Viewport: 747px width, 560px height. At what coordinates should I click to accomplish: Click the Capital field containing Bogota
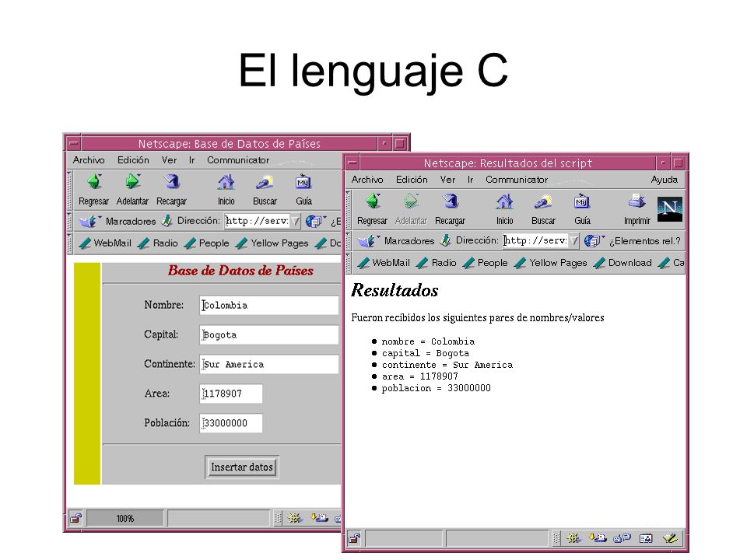tap(269, 334)
